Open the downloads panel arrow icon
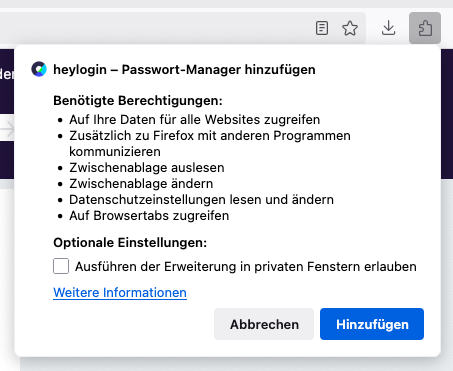Screen dimensions: 453x371 tap(388, 28)
